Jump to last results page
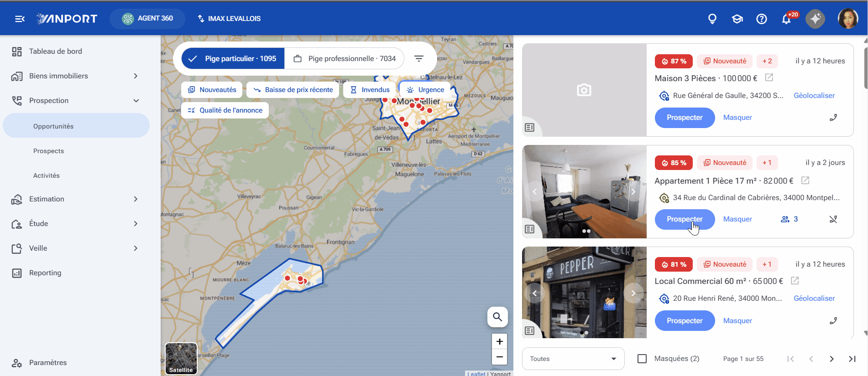 (852, 359)
